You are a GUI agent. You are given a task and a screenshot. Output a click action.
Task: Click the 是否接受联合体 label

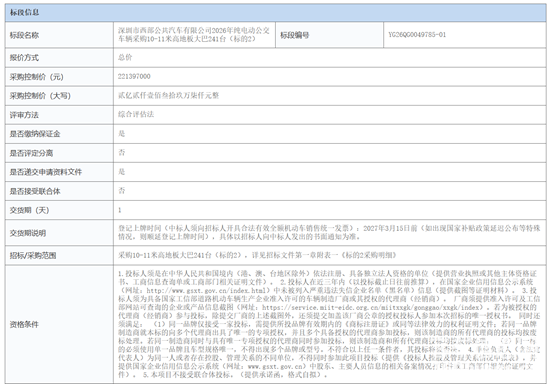[35, 191]
